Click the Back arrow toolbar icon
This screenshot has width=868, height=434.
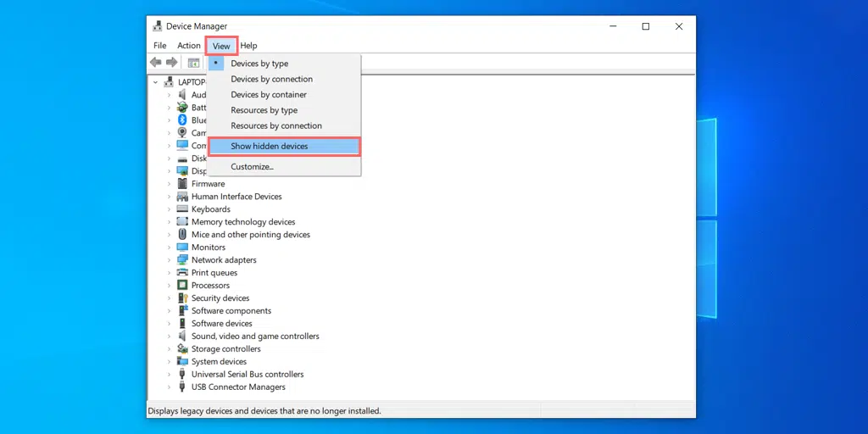pos(156,62)
